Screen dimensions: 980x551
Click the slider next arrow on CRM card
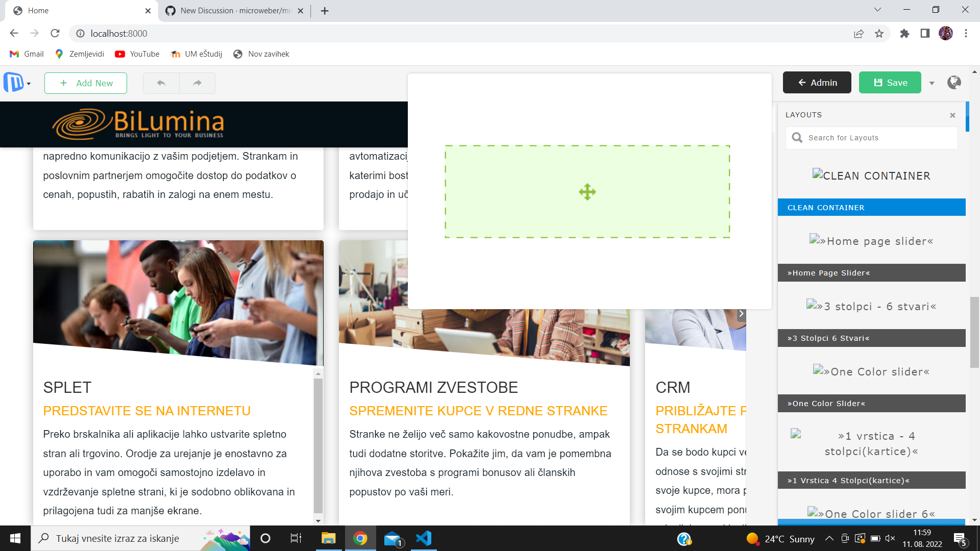coord(741,314)
